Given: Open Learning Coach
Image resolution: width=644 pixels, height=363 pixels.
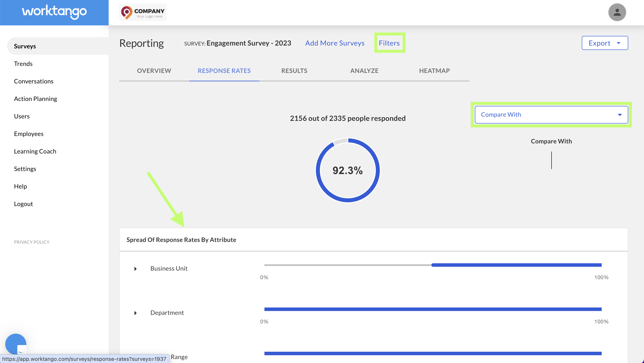Looking at the screenshot, I should (x=35, y=151).
